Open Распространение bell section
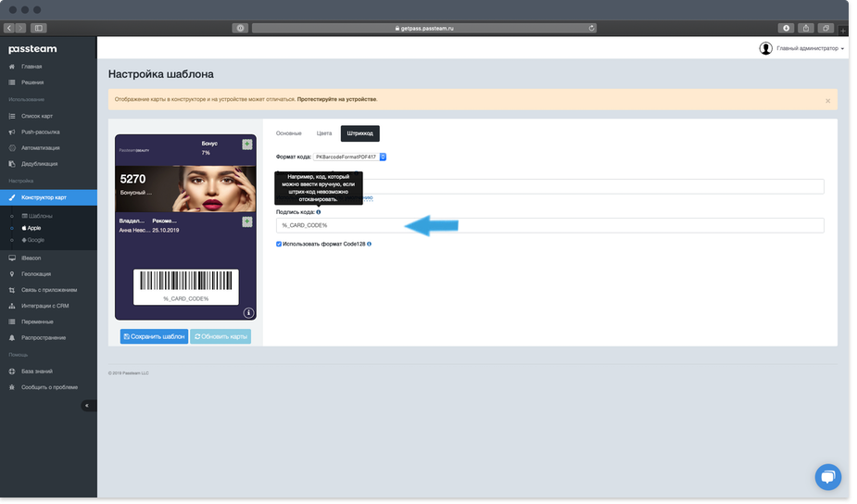Screen dimensions: 857x504 click(x=44, y=338)
